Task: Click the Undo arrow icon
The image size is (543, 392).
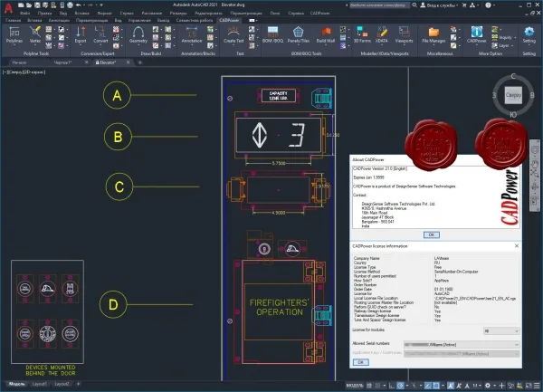Action: (x=79, y=5)
